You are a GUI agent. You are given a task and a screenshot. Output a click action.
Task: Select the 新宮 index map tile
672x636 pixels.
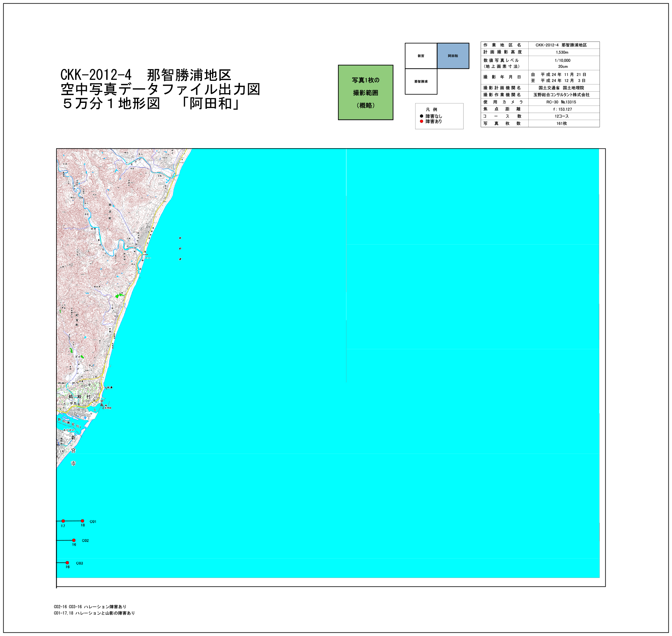[x=421, y=55]
